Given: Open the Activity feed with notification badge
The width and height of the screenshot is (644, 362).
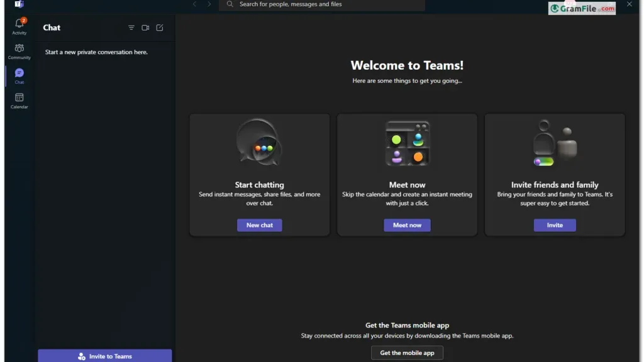Looking at the screenshot, I should click(x=19, y=26).
